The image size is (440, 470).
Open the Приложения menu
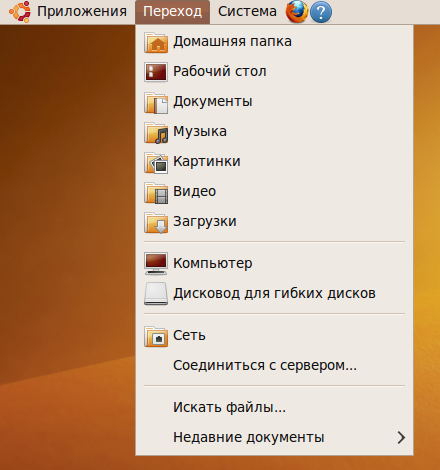(x=82, y=12)
